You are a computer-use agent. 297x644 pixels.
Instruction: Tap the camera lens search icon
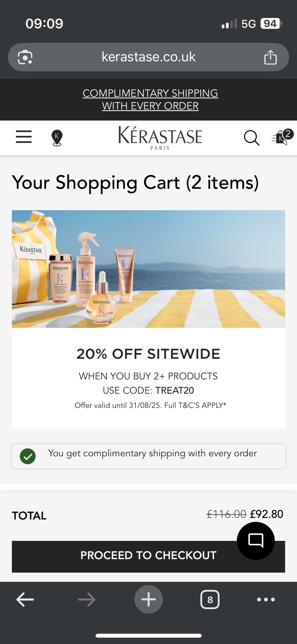25,57
